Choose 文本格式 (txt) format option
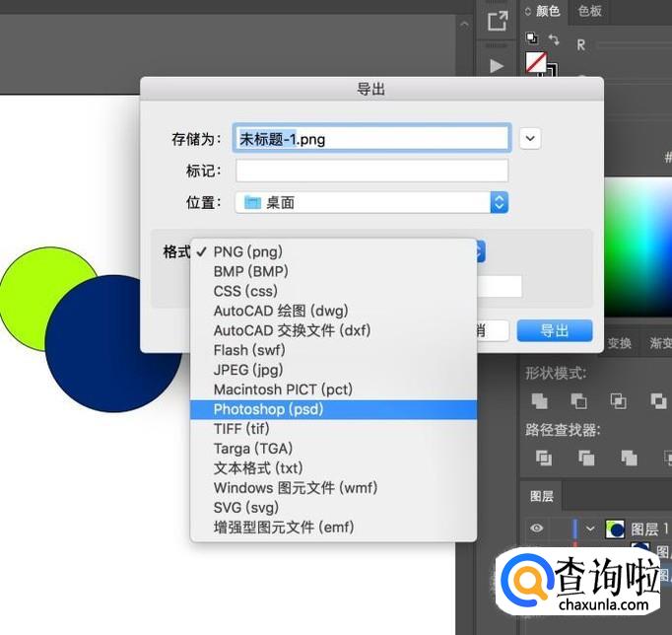Image resolution: width=672 pixels, height=635 pixels. pos(333,468)
